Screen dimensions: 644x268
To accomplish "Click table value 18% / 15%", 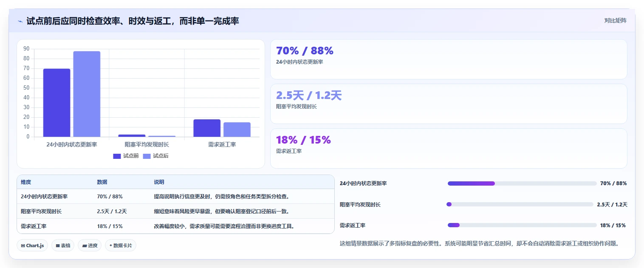I will [x=110, y=226].
